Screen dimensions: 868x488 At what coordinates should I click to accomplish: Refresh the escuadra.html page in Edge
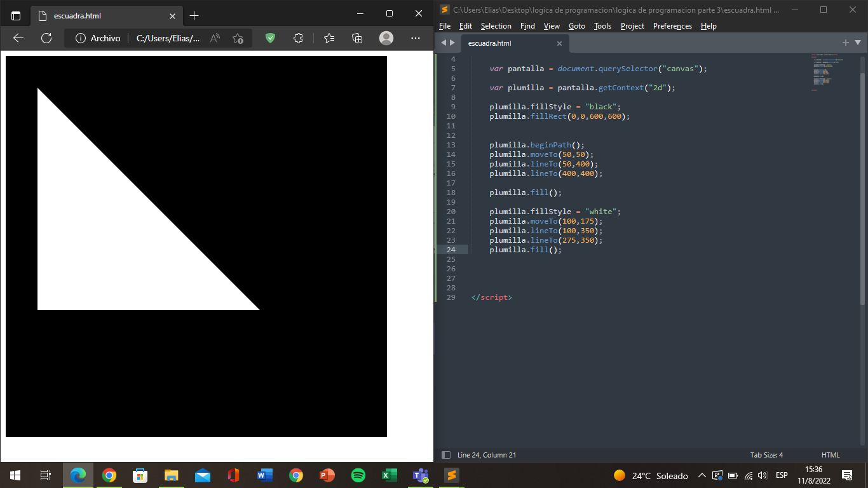click(x=46, y=38)
